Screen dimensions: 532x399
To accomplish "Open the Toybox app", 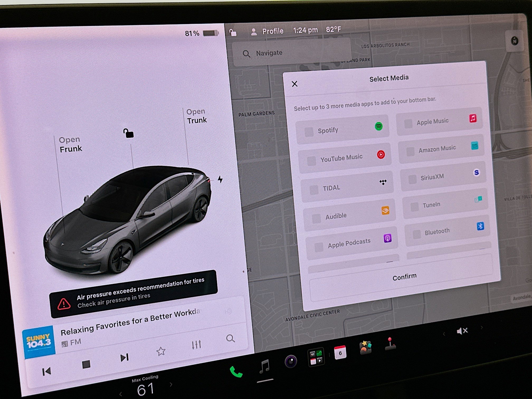I will pyautogui.click(x=365, y=347).
